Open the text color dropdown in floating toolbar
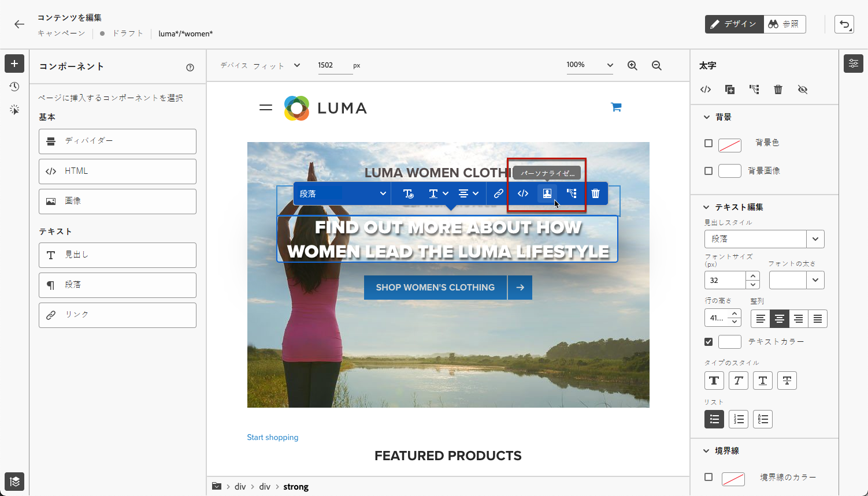This screenshot has width=868, height=496. tap(439, 193)
